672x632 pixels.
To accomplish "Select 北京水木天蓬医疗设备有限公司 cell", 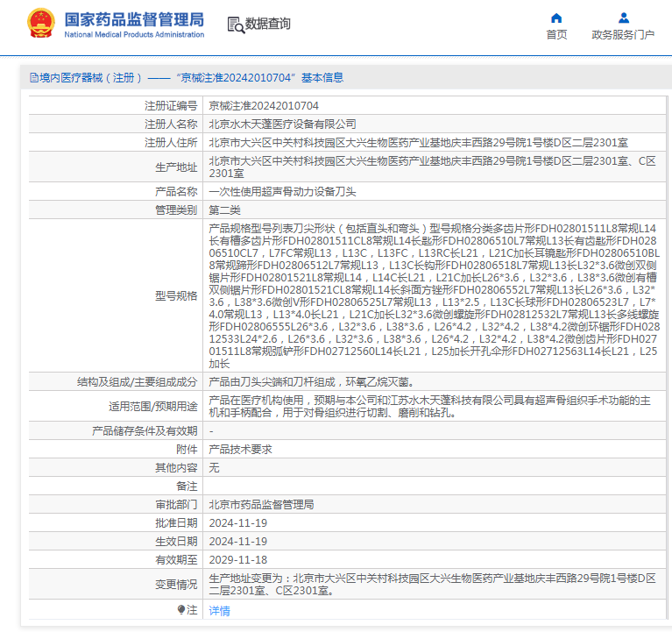I will [282, 124].
